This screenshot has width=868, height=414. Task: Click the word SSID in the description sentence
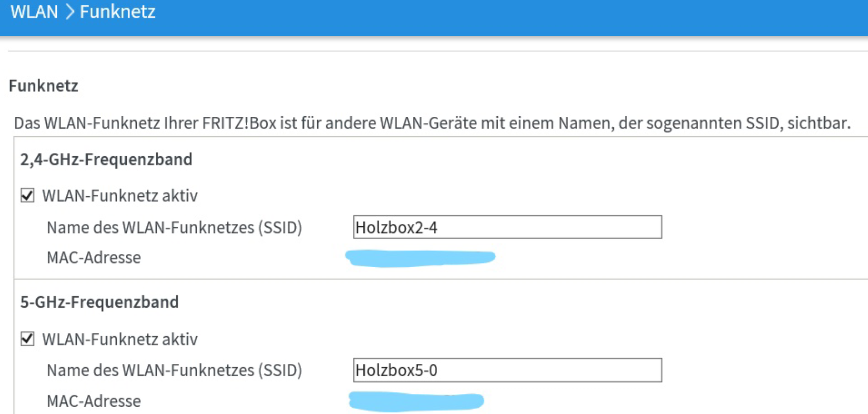(762, 123)
